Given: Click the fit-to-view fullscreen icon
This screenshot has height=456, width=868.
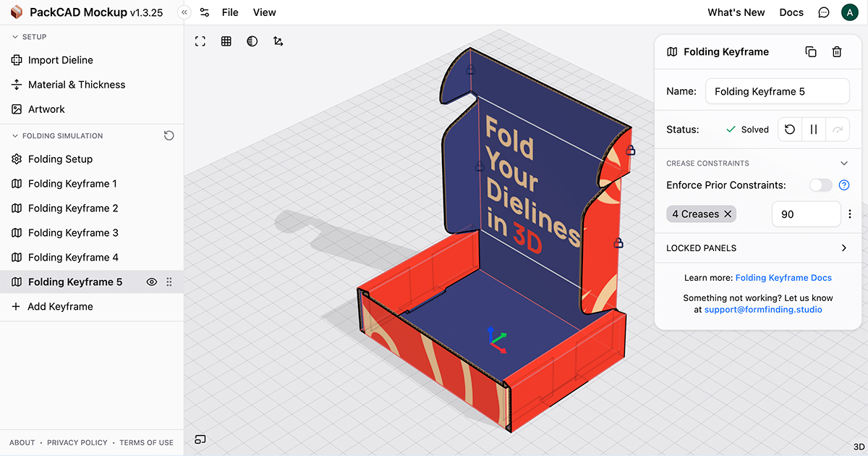Looking at the screenshot, I should [200, 41].
